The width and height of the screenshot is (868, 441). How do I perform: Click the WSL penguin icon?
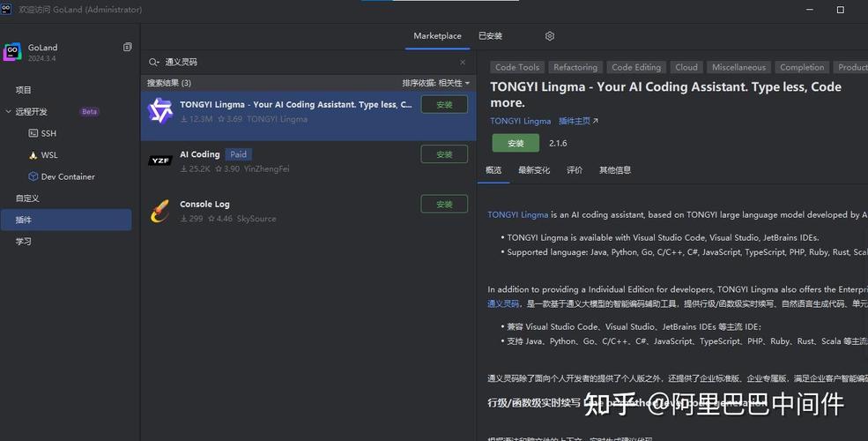(33, 155)
